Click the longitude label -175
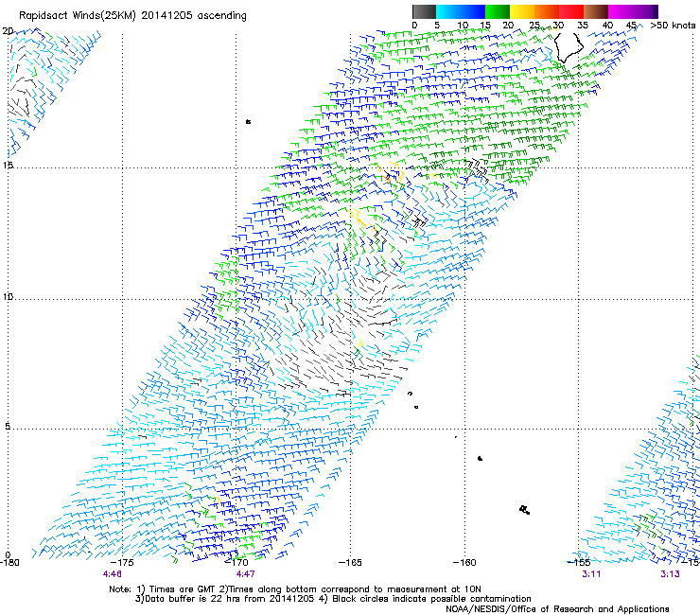 122,563
